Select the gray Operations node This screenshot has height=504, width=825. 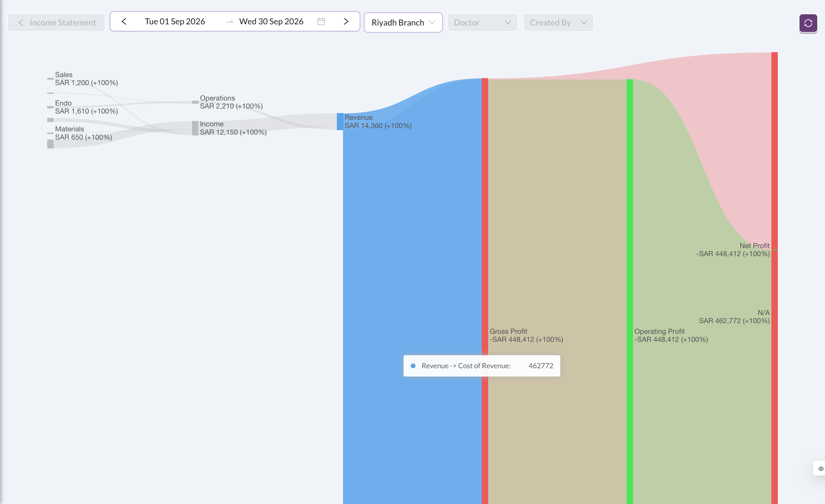pos(195,102)
